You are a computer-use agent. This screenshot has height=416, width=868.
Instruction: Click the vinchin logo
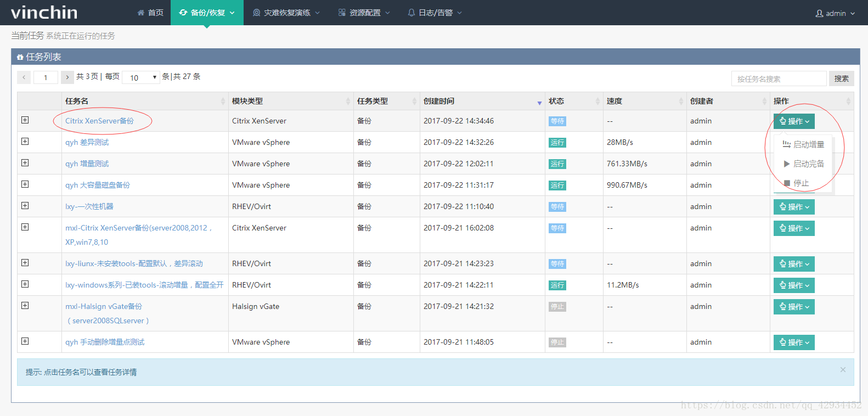[x=44, y=12]
